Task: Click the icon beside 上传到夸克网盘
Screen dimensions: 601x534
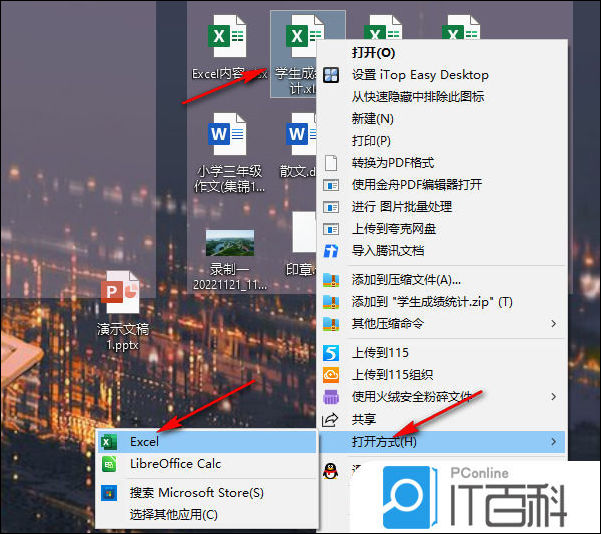Action: point(331,229)
